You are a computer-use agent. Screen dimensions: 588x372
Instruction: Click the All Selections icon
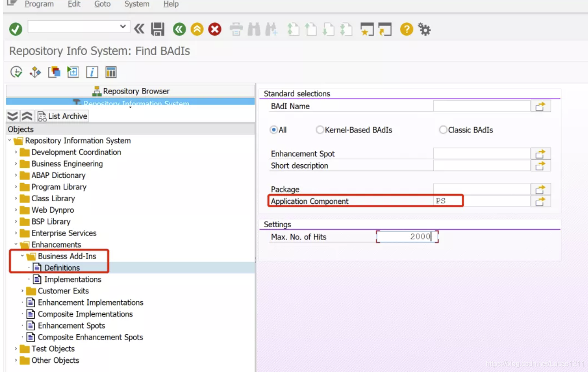[x=54, y=72]
